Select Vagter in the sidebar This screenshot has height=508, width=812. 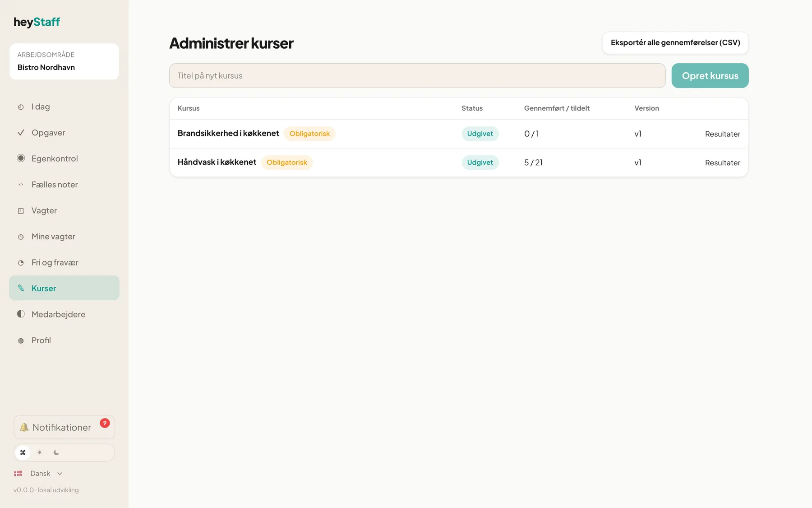click(64, 210)
